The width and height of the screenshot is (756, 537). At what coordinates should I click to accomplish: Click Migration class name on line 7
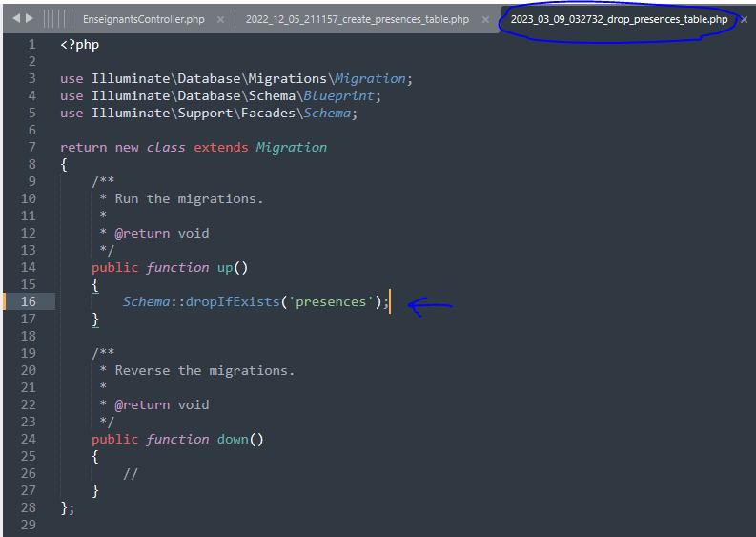coord(291,147)
